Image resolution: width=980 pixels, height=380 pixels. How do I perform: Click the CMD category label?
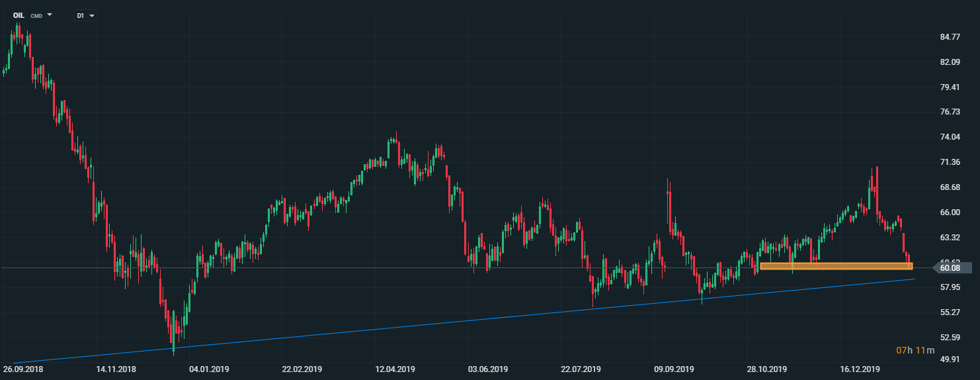coord(36,15)
